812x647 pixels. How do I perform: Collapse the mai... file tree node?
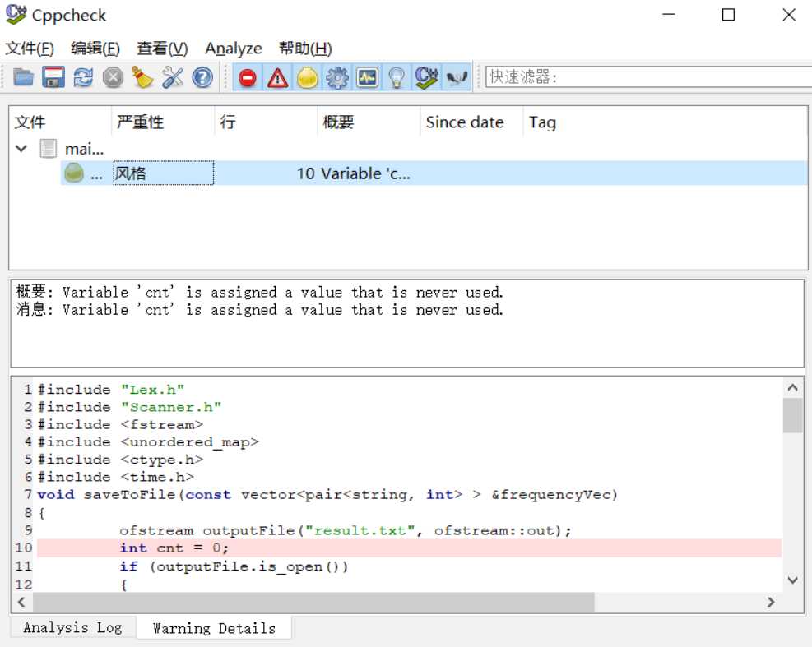(21, 149)
